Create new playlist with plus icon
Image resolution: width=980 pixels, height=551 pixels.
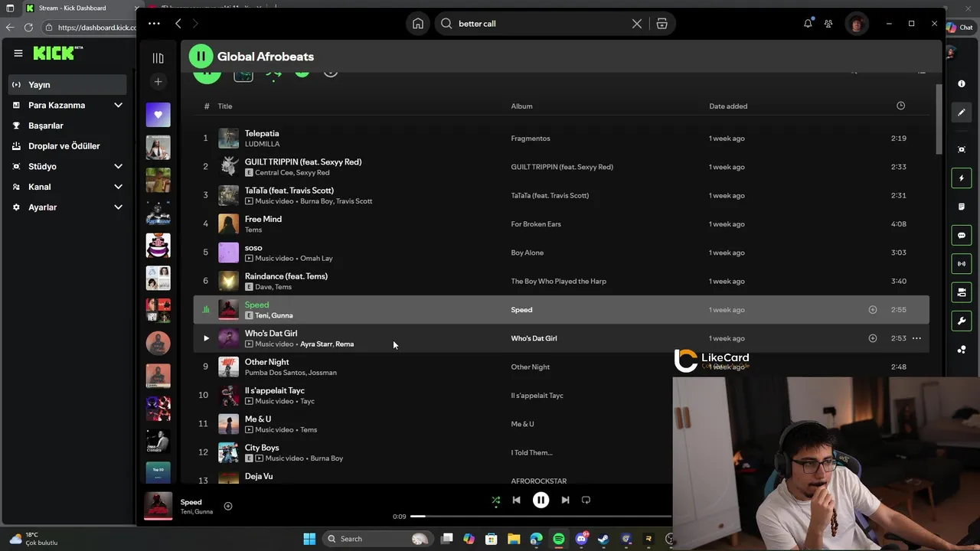click(158, 82)
